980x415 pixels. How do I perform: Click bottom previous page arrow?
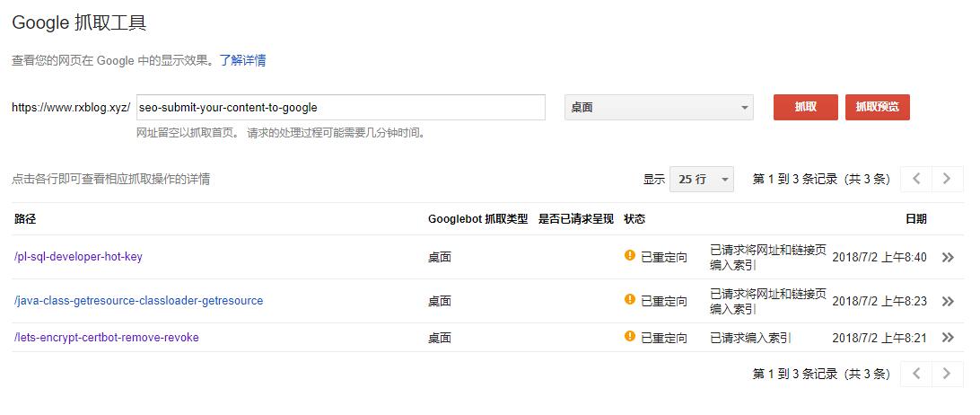[x=916, y=374]
